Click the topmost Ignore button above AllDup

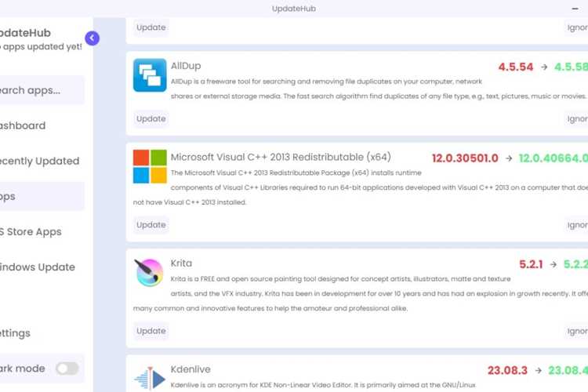point(577,27)
